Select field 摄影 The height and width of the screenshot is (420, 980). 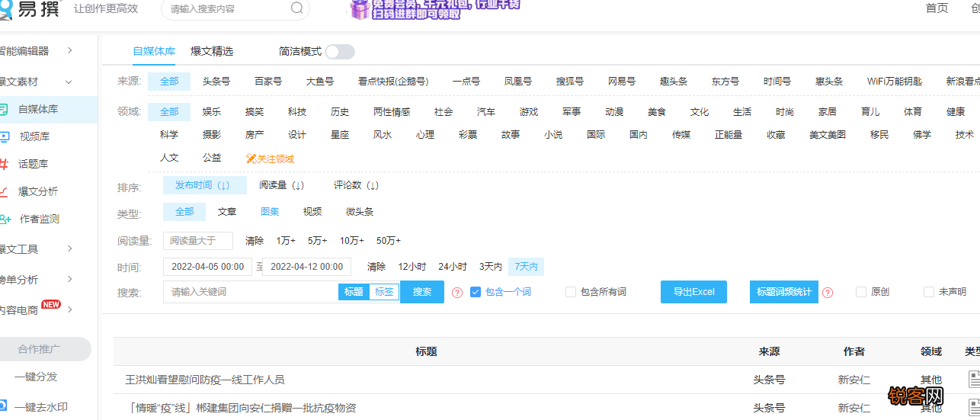click(212, 135)
